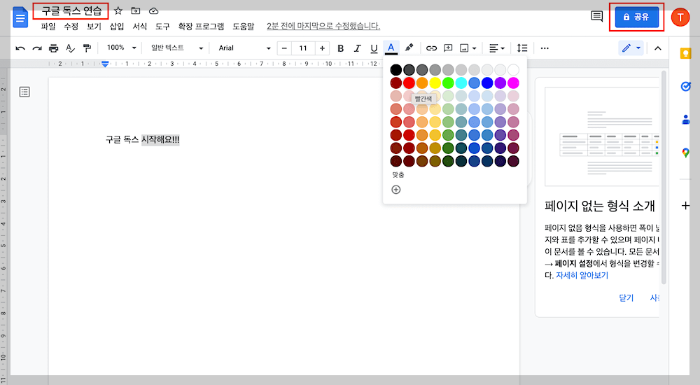Pick the bright red color swatch
This screenshot has height=385, width=700.
[409, 83]
